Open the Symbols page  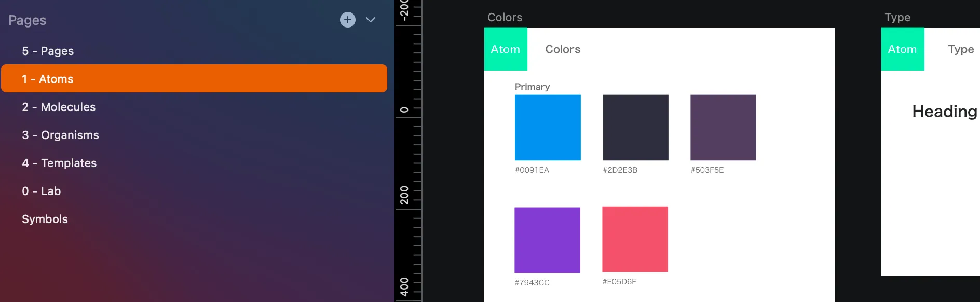click(x=45, y=219)
